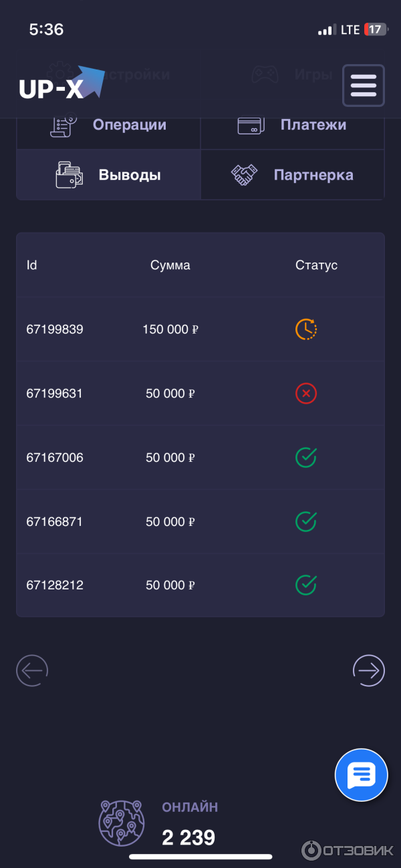Screen dimensions: 401x868
Task: Switch to the Платежи tab
Action: click(293, 126)
